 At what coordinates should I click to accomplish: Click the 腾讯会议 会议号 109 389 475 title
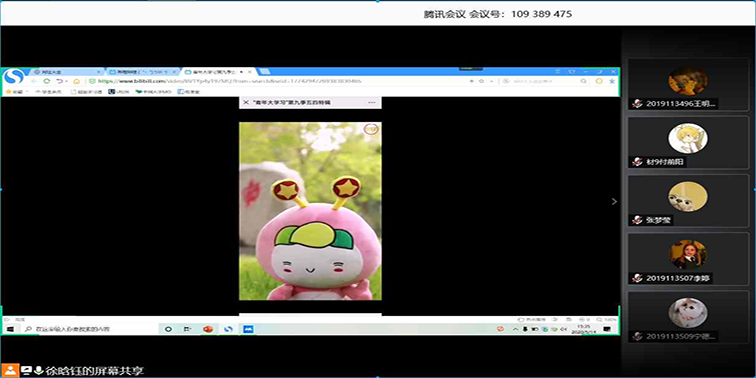click(498, 14)
